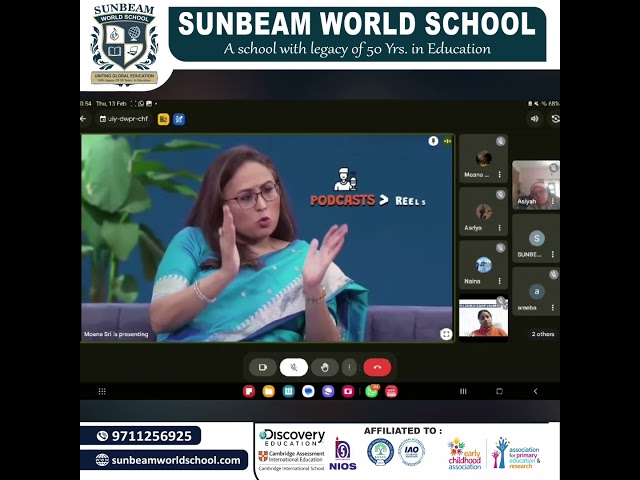The image size is (640, 480).
Task: Select the video tile of the woman in orange
Action: (483, 318)
